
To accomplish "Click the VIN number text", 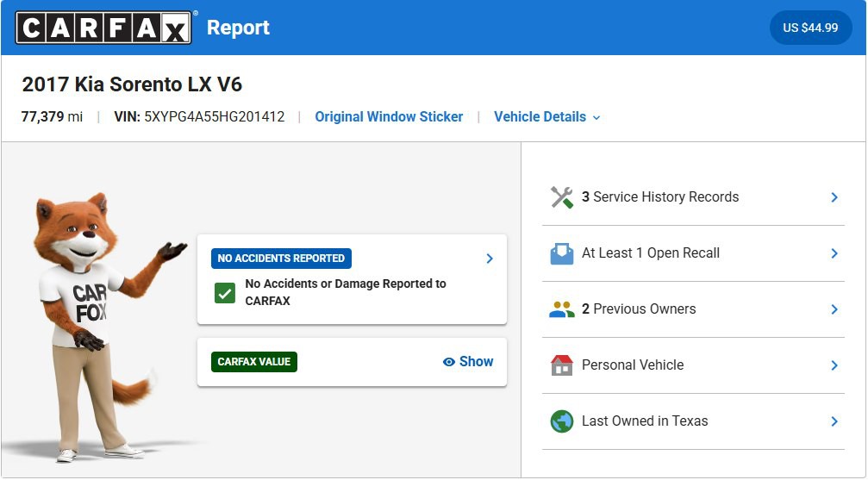I will [x=214, y=117].
